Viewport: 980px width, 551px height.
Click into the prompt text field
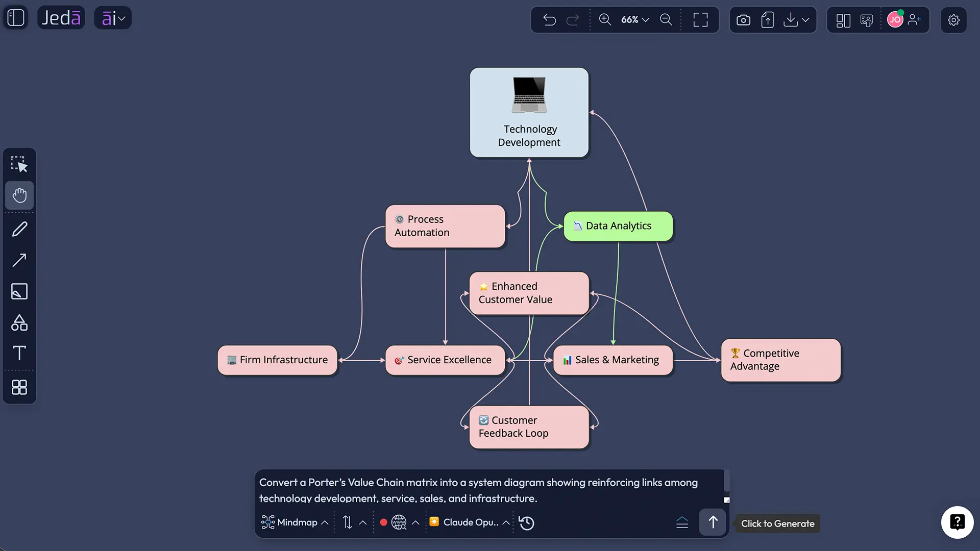[x=490, y=490]
